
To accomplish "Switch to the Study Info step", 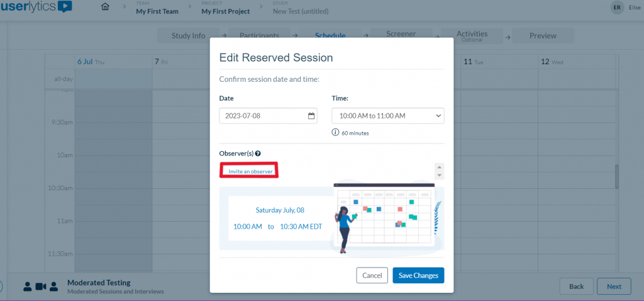I will (188, 36).
